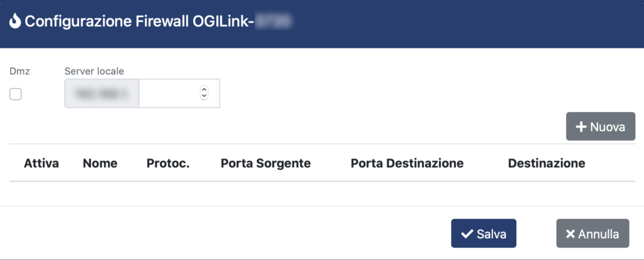This screenshot has width=644, height=260.
Task: Click the flame icon in the title bar
Action: click(15, 21)
